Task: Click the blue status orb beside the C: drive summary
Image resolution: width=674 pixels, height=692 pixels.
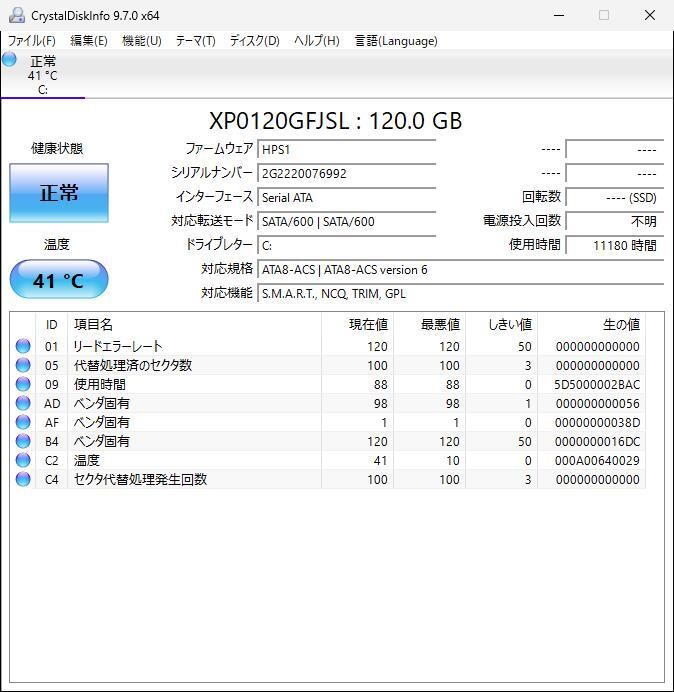Action: pos(9,60)
